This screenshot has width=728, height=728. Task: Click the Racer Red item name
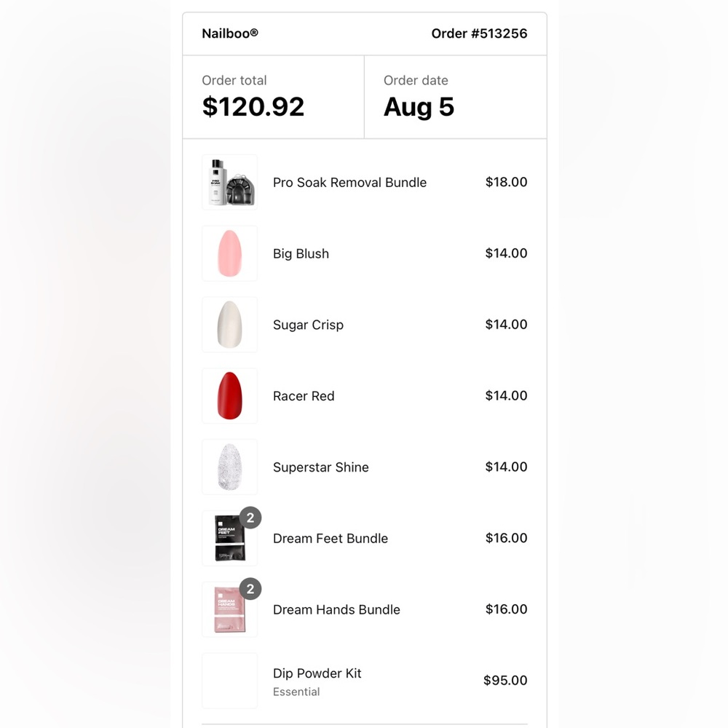pyautogui.click(x=304, y=397)
